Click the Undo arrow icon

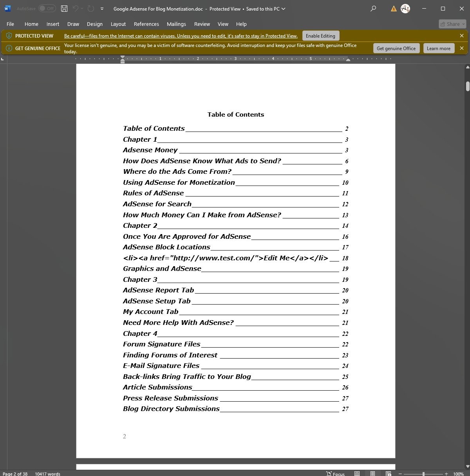coord(76,9)
